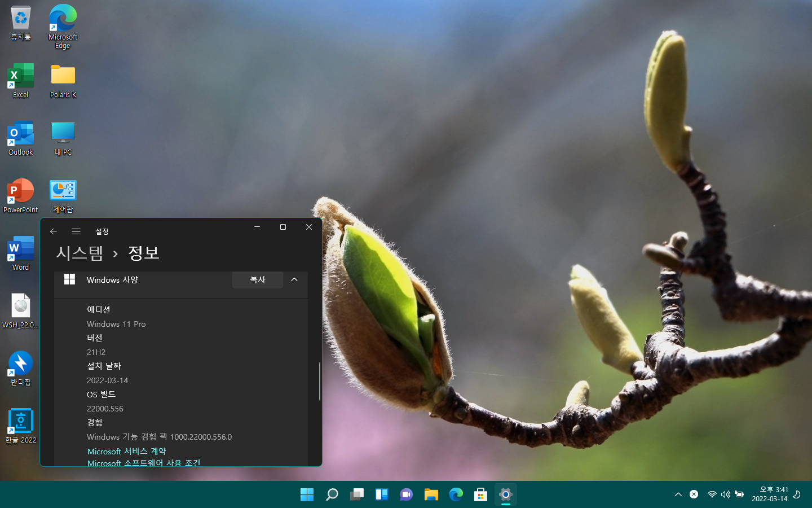Open Settings hamburger navigation menu
The image size is (812, 508).
coord(76,231)
